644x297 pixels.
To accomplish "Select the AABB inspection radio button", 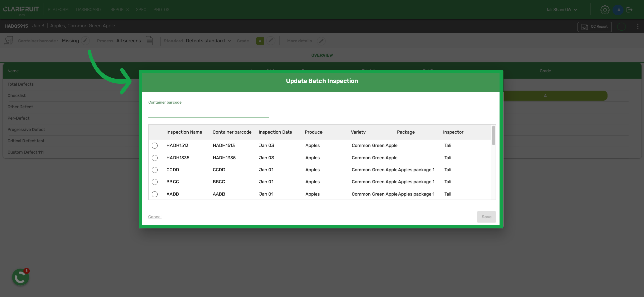I will tap(155, 194).
